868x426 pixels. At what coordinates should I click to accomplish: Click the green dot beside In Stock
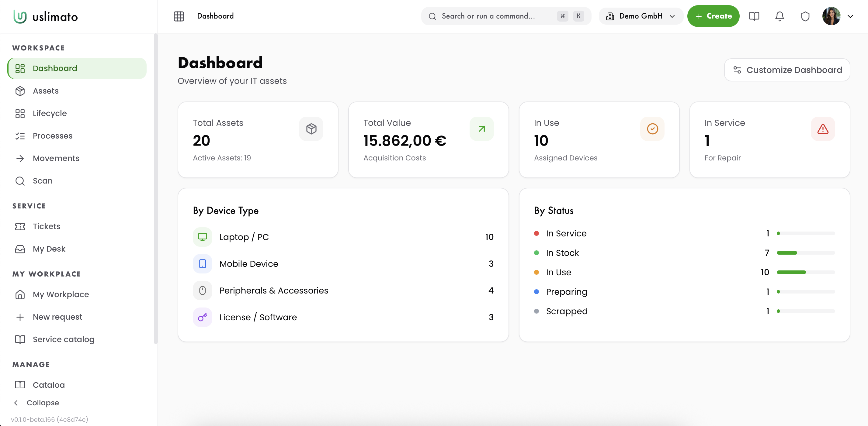[x=536, y=253]
